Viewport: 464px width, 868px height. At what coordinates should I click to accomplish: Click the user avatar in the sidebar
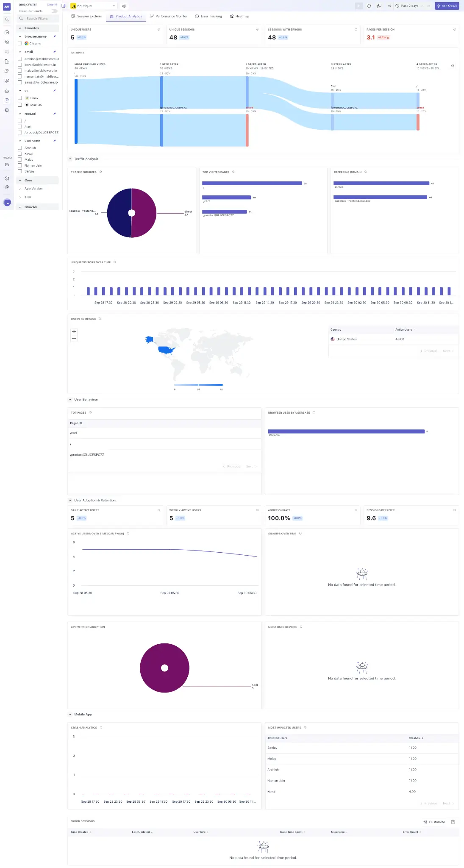(x=7, y=203)
